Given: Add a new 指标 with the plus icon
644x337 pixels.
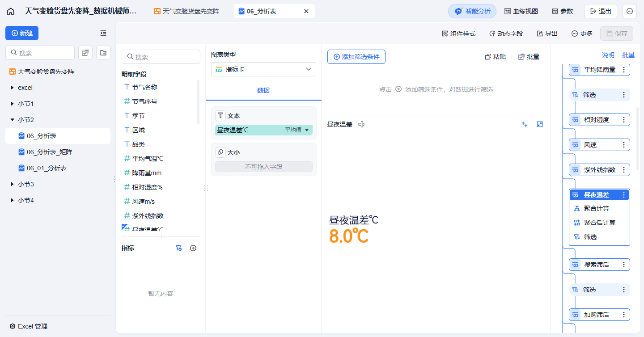Looking at the screenshot, I should point(193,248).
